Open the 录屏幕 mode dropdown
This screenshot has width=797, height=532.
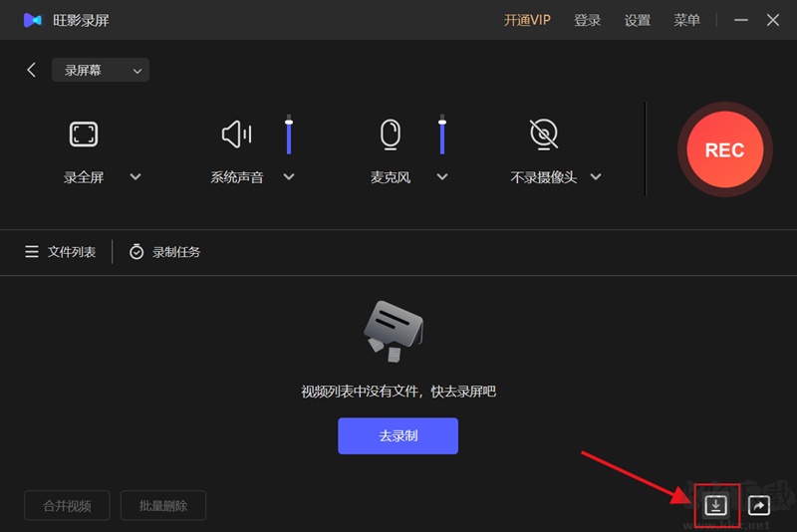(x=101, y=70)
